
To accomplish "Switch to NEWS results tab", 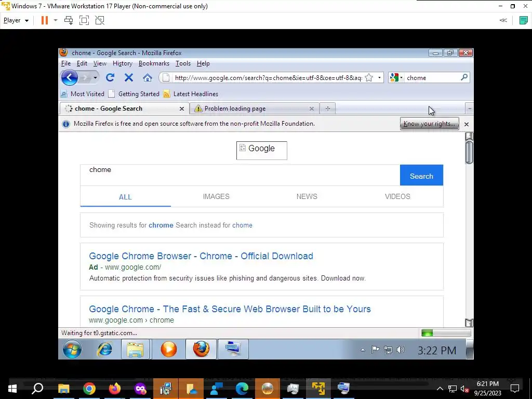I will coord(307,196).
